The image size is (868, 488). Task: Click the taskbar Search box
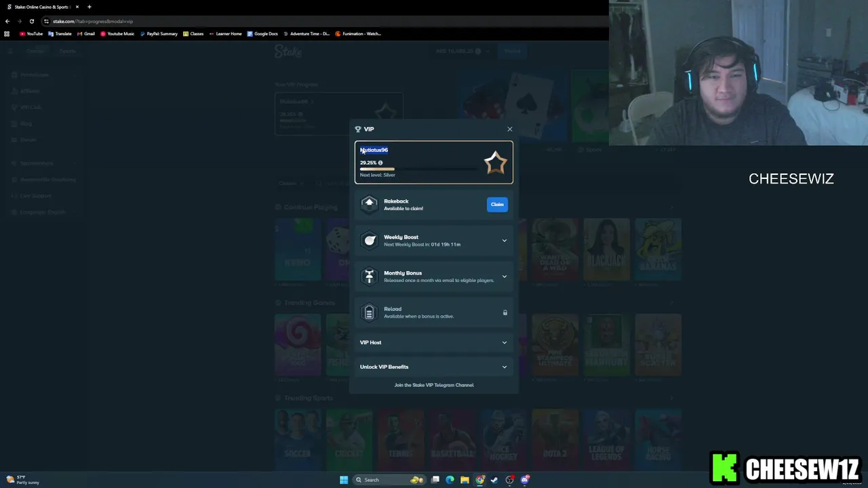click(390, 480)
